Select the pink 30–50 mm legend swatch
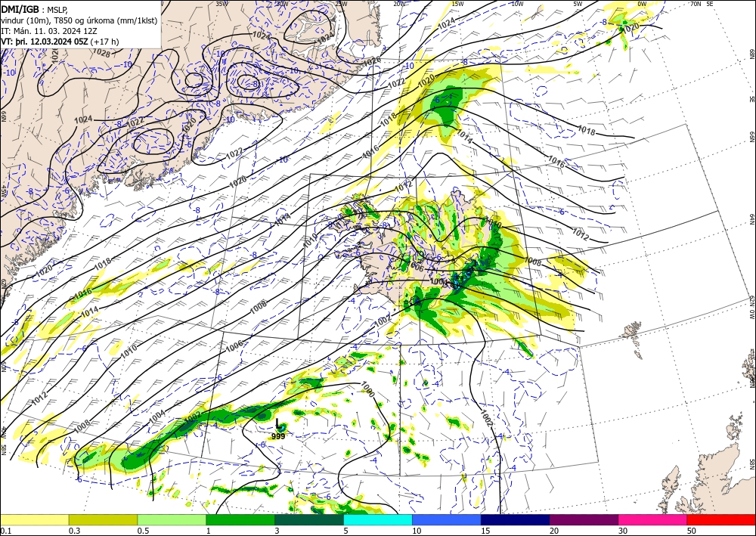Viewport: 756px width, 536px height. pyautogui.click(x=653, y=519)
